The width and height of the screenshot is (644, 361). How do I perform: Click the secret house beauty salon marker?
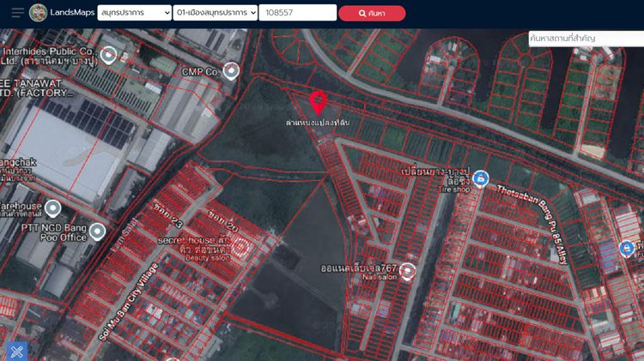pyautogui.click(x=243, y=248)
